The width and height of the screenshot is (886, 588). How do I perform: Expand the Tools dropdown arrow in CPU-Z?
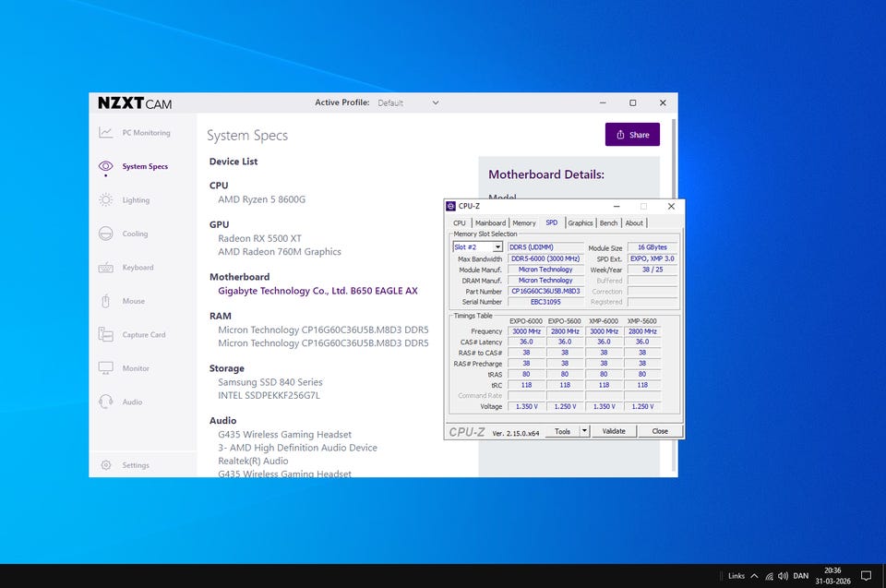584,431
